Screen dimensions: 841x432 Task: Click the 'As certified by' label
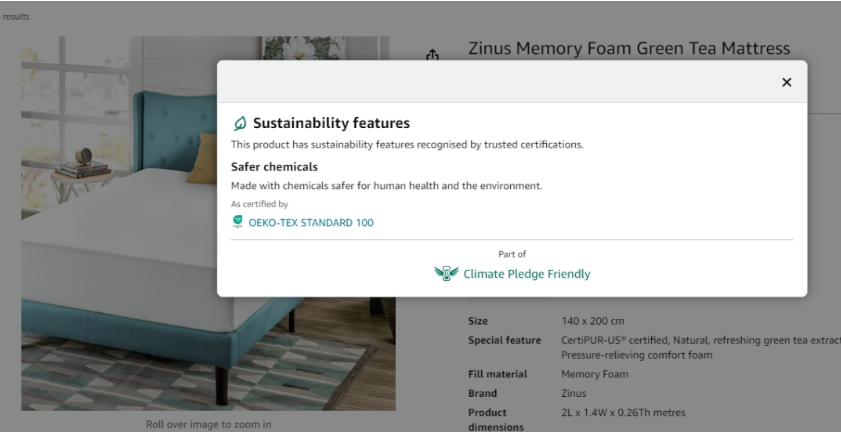(x=259, y=204)
